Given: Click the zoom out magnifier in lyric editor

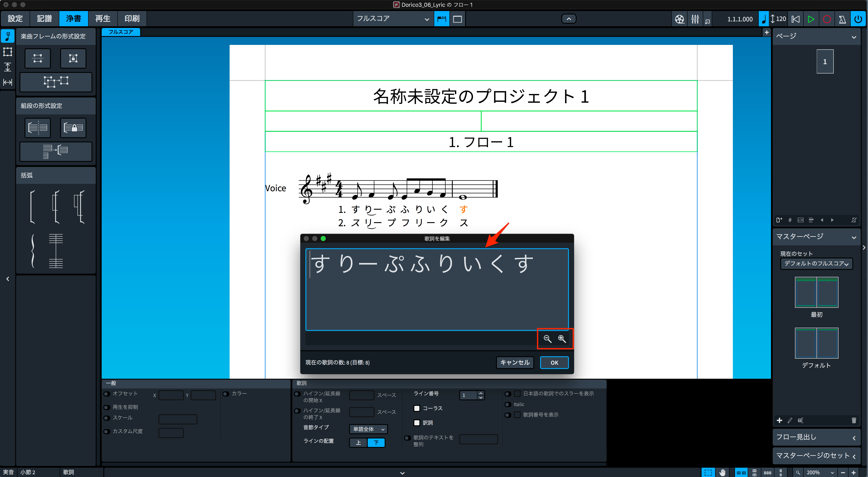Looking at the screenshot, I should [x=548, y=338].
